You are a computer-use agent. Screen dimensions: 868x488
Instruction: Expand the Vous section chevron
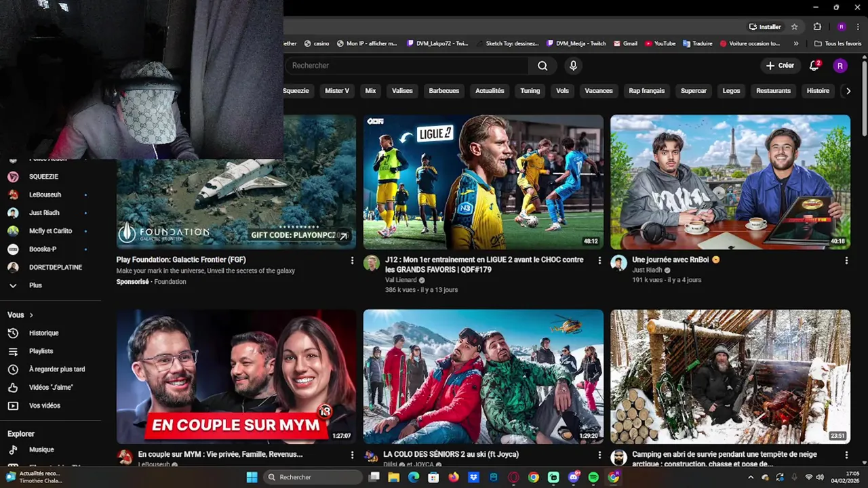tap(31, 315)
